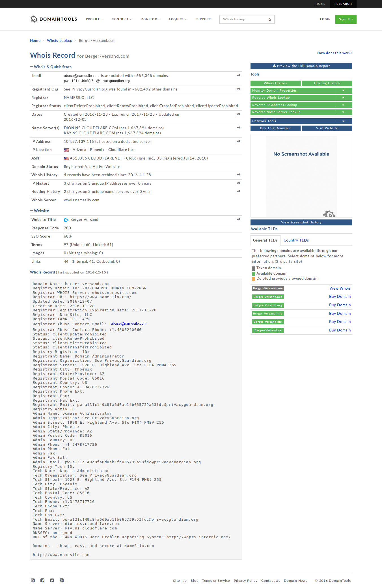382x588 pixels.
Task: Click the Berger-Versand.info green badge
Action: pos(268,314)
